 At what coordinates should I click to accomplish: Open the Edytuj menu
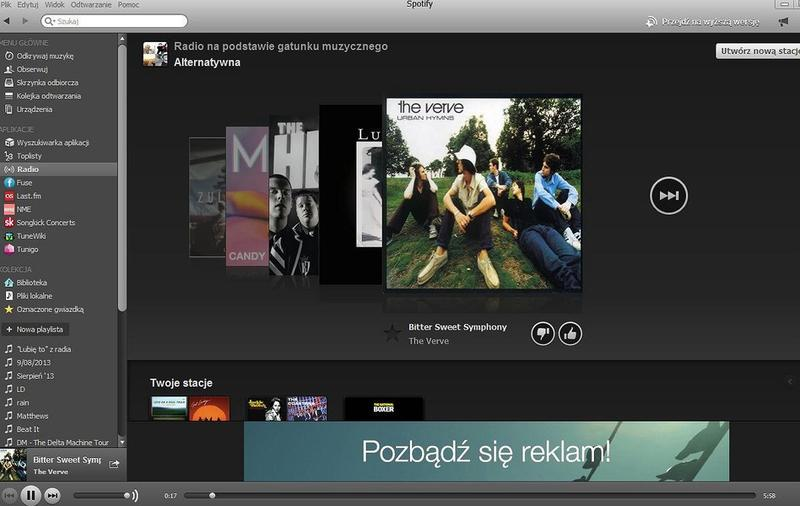(28, 5)
